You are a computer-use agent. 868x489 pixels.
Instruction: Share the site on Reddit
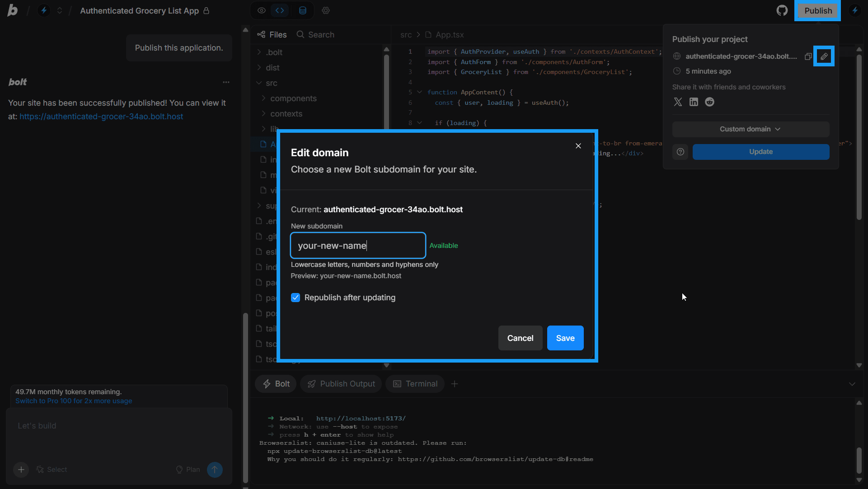click(x=709, y=102)
